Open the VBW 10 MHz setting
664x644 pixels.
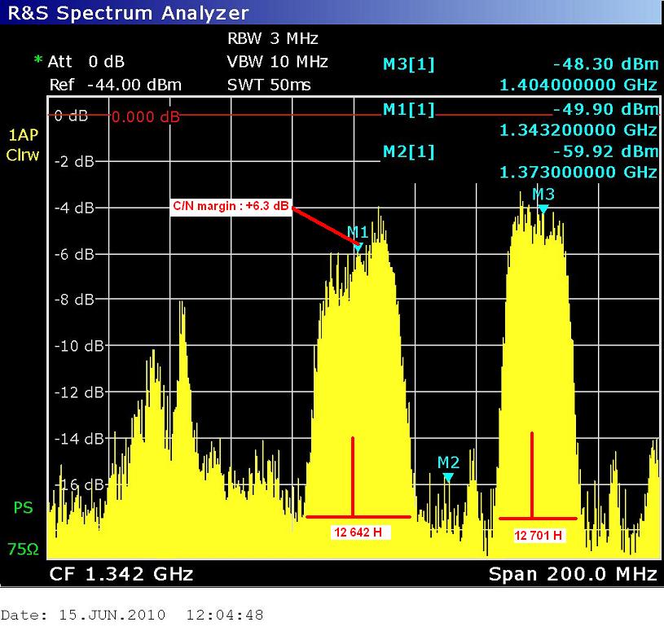pyautogui.click(x=277, y=62)
